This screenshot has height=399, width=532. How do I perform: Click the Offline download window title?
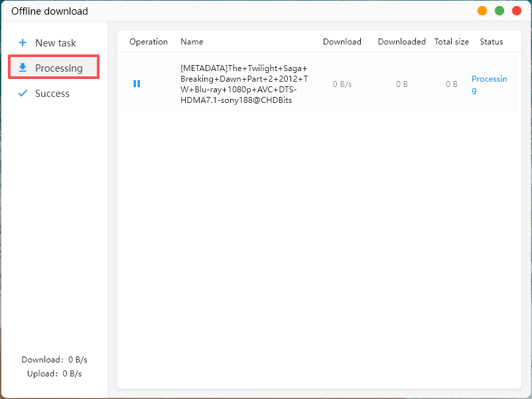tap(50, 11)
